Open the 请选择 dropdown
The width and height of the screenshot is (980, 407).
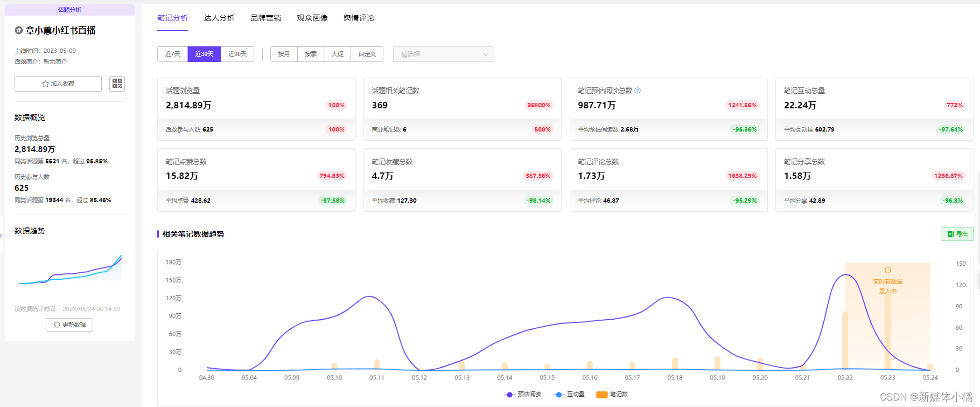(444, 54)
